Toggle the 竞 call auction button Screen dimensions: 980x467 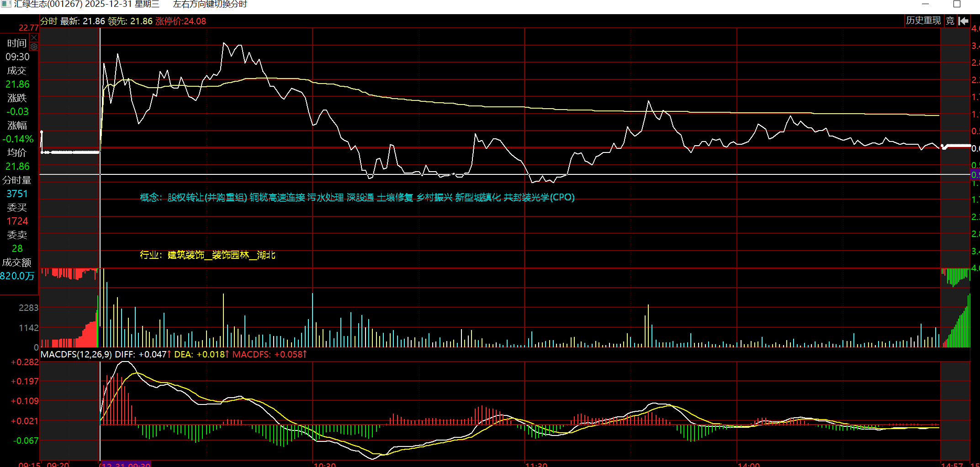click(950, 21)
